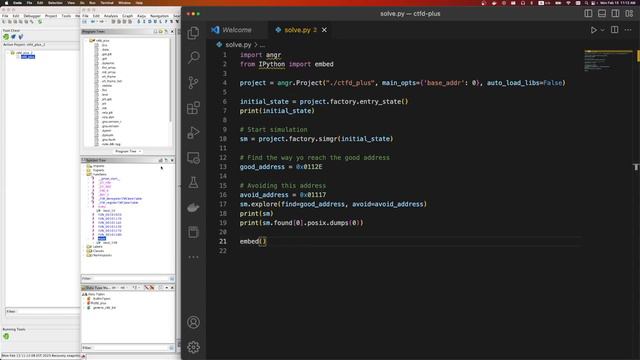The height and width of the screenshot is (360, 640).
Task: Open the Manage gear in VS Code
Action: pos(193,347)
